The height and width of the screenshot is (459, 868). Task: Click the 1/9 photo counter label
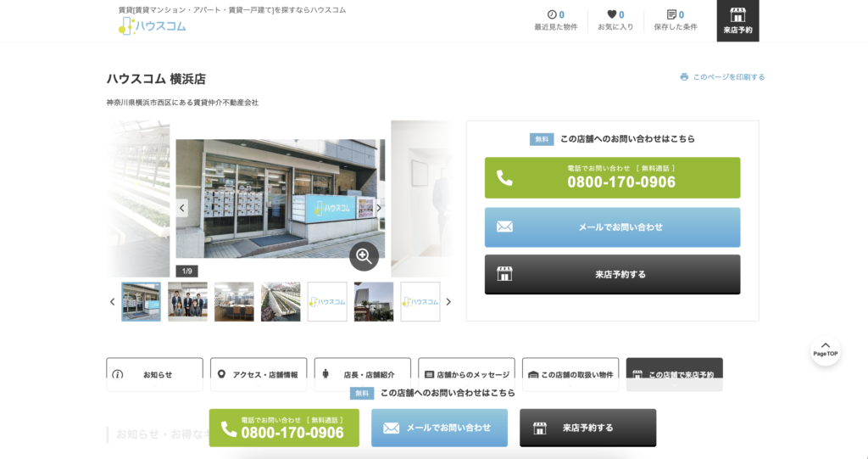point(187,271)
